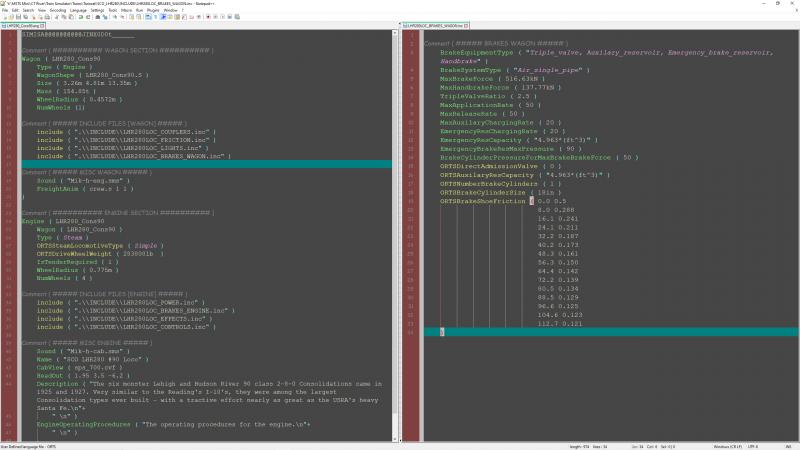Click the Save toolbar icon
The width and height of the screenshot is (800, 450).
pos(18,17)
